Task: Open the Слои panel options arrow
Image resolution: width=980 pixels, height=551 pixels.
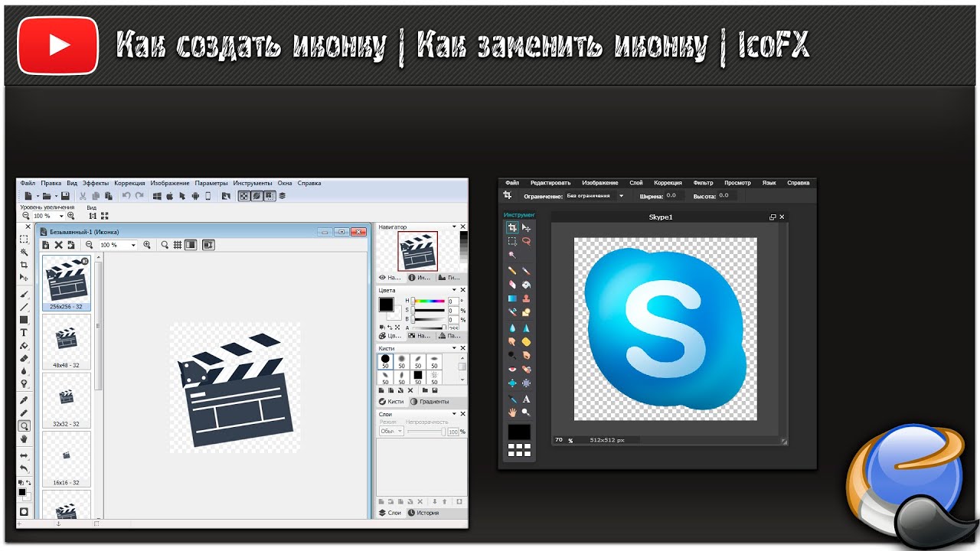Action: point(453,414)
